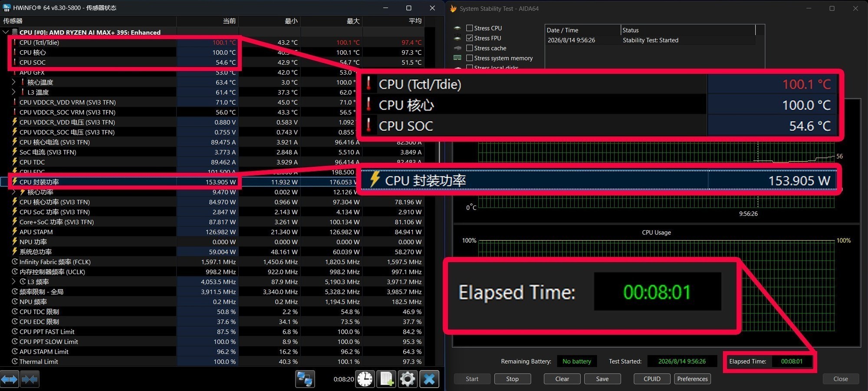Viewport: 868px width, 391px height.
Task: Select the 'CPU VDDCR_VDD 电压 (SVI3 TFN)' row label
Action: (x=67, y=122)
